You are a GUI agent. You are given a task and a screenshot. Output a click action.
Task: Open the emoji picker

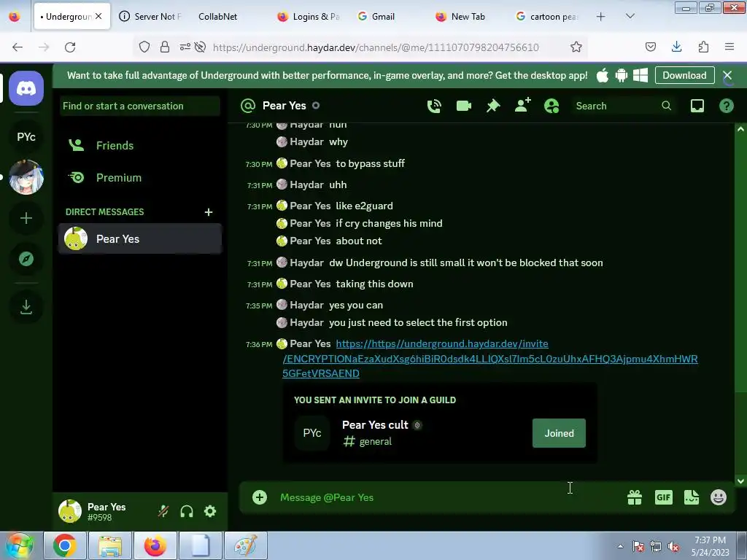coord(719,497)
